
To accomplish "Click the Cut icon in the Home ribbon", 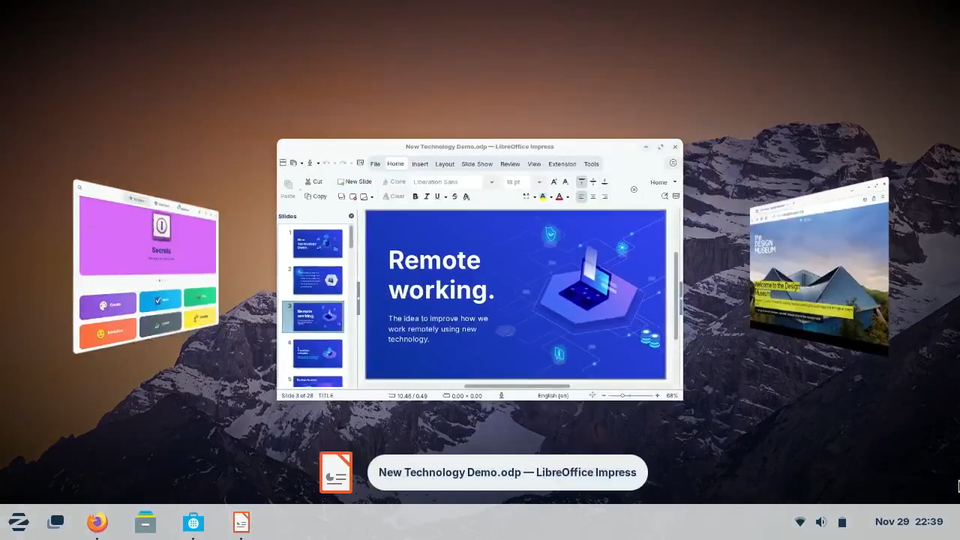I will tap(313, 182).
